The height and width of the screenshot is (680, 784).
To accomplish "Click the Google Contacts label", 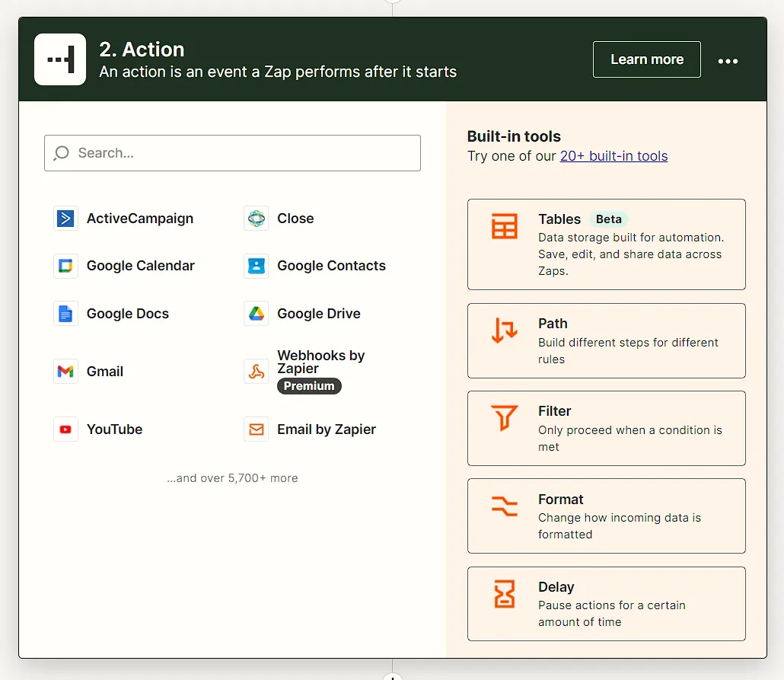I will click(x=332, y=266).
